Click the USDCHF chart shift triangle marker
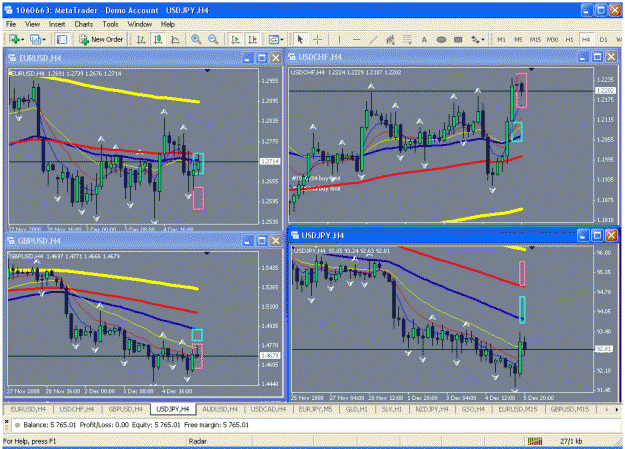Viewport: 625px width, 449px height. pyautogui.click(x=531, y=69)
